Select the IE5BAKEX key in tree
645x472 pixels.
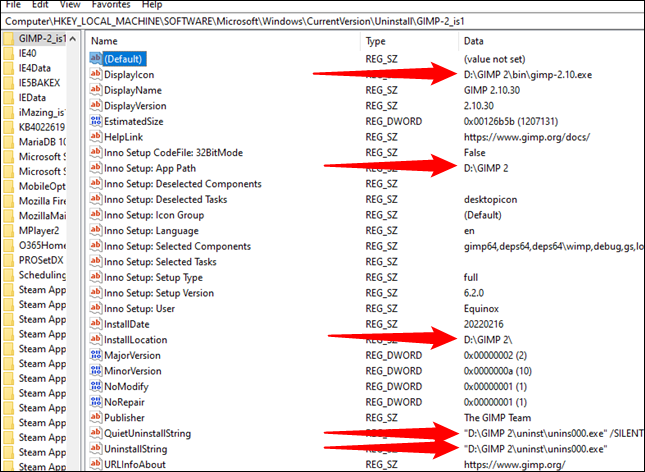(39, 83)
